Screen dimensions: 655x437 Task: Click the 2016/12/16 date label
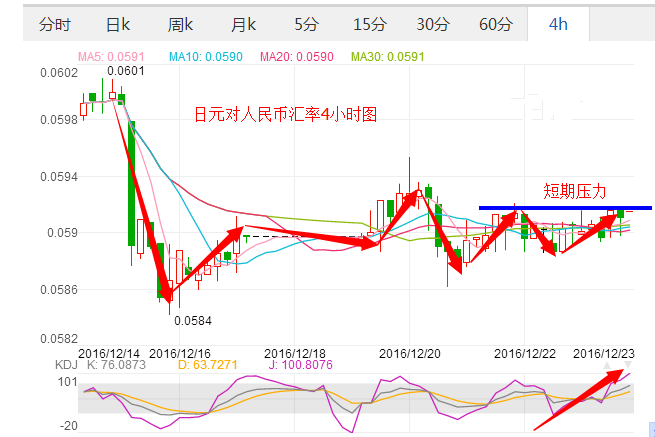180,353
